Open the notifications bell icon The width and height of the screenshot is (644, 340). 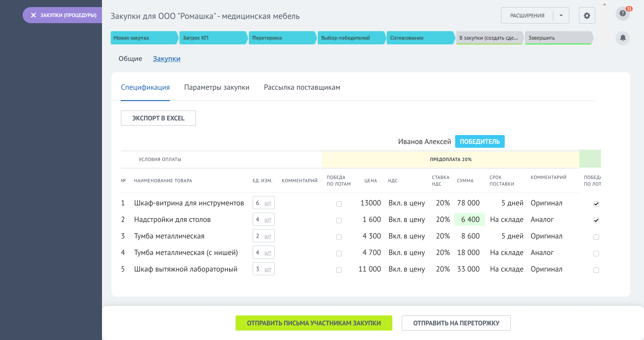623,38
